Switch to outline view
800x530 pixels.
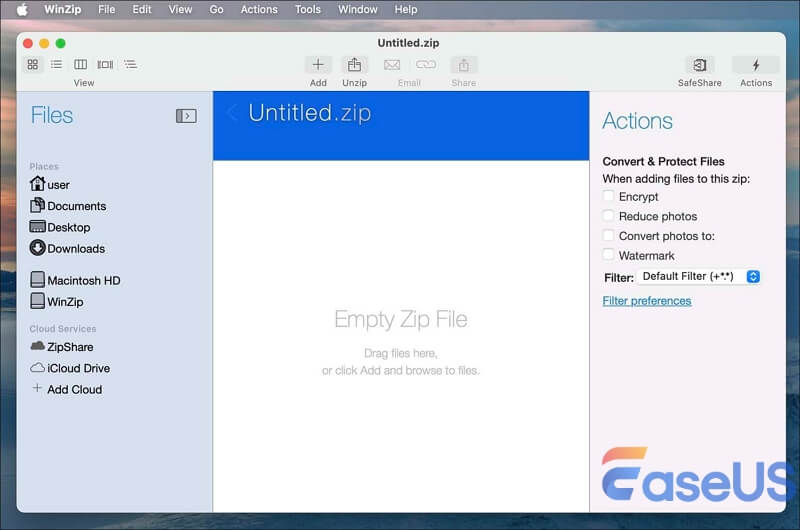130,64
